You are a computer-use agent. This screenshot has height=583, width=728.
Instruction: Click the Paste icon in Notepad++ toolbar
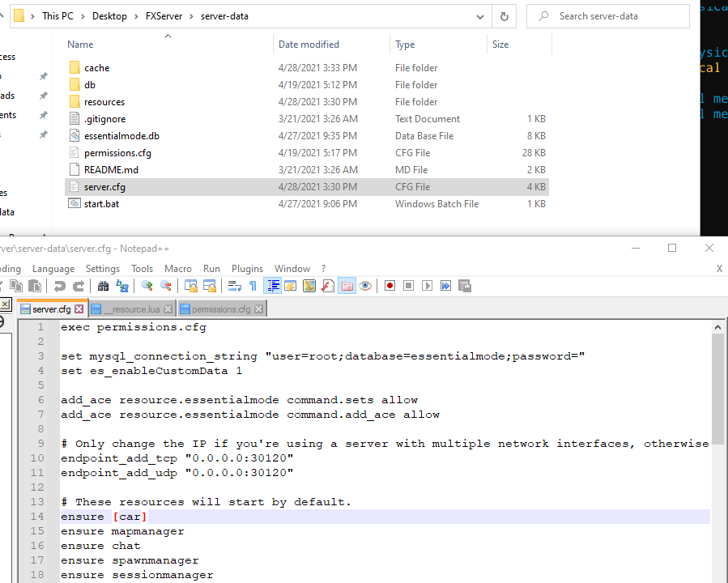click(35, 286)
